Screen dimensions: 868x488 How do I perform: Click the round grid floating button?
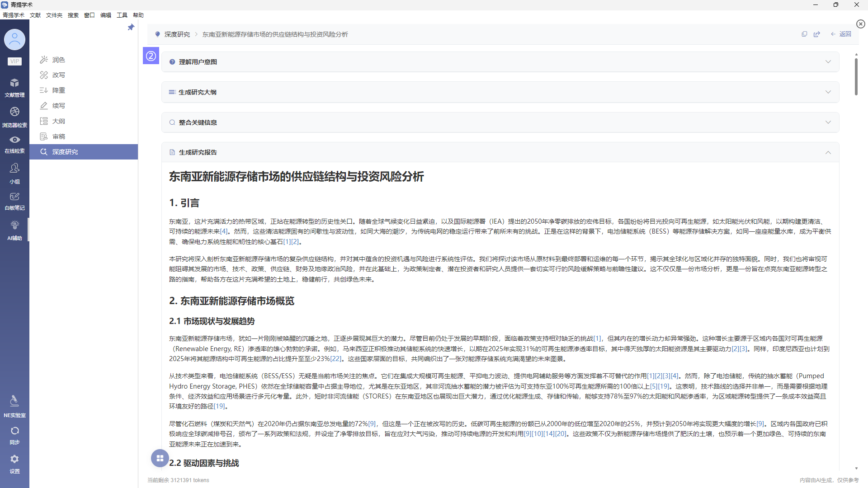(160, 458)
